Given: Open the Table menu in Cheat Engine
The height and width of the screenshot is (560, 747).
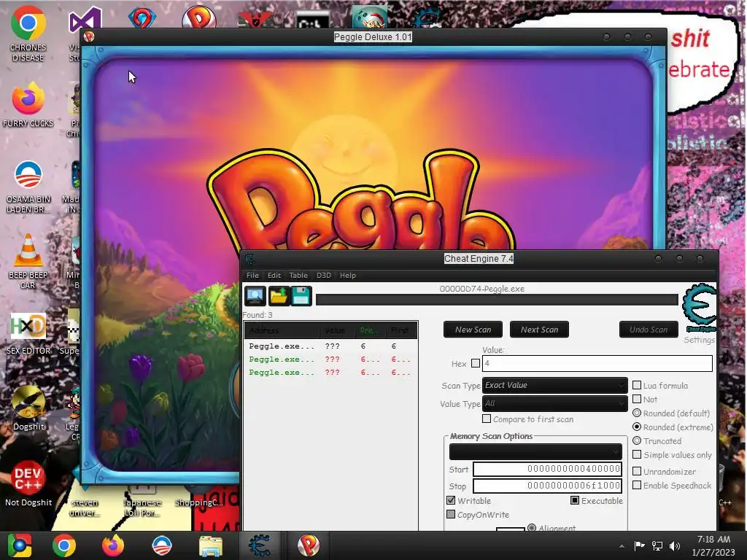Looking at the screenshot, I should pos(298,275).
